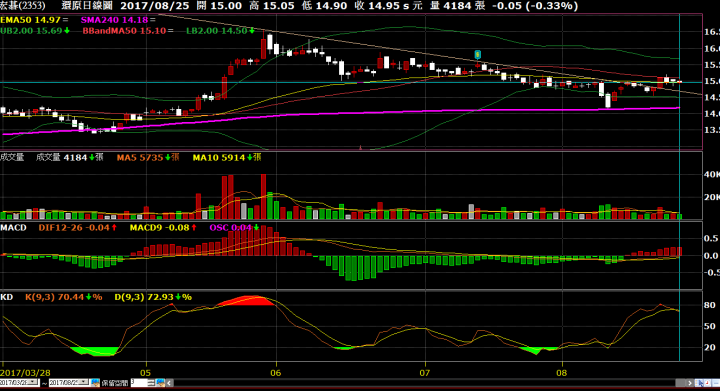The image size is (720, 391).
Task: Click the MA5 5735 volume label
Action: coord(140,157)
